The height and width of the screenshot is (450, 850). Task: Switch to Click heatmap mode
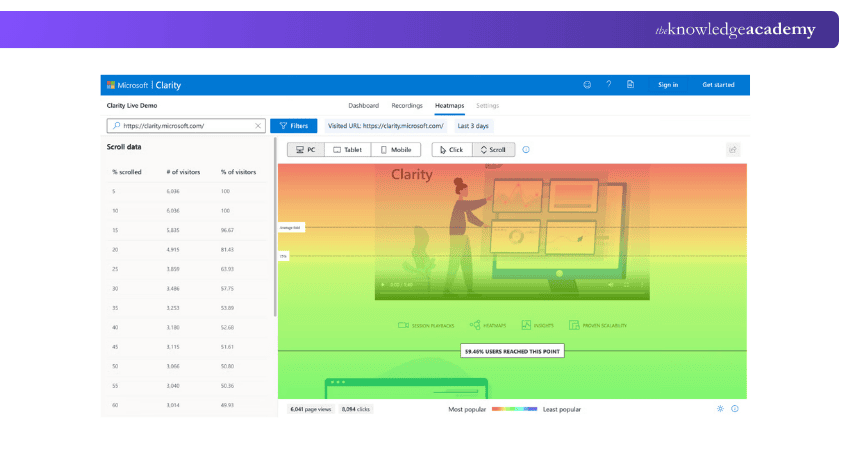452,150
